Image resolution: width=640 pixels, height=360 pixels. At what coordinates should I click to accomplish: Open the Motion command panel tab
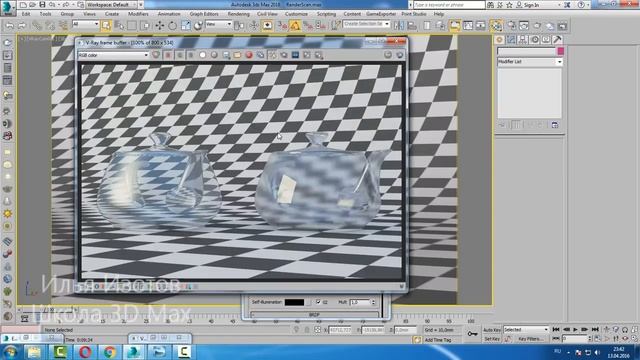click(534, 40)
